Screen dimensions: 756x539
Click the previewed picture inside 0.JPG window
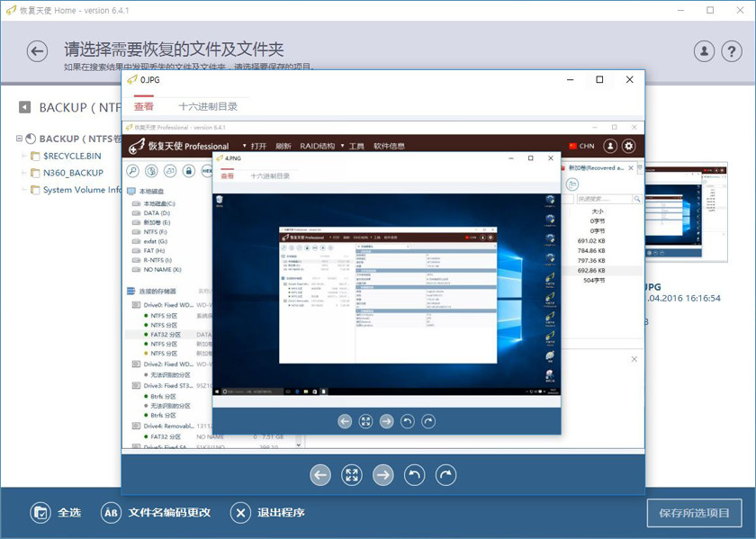pos(383,285)
